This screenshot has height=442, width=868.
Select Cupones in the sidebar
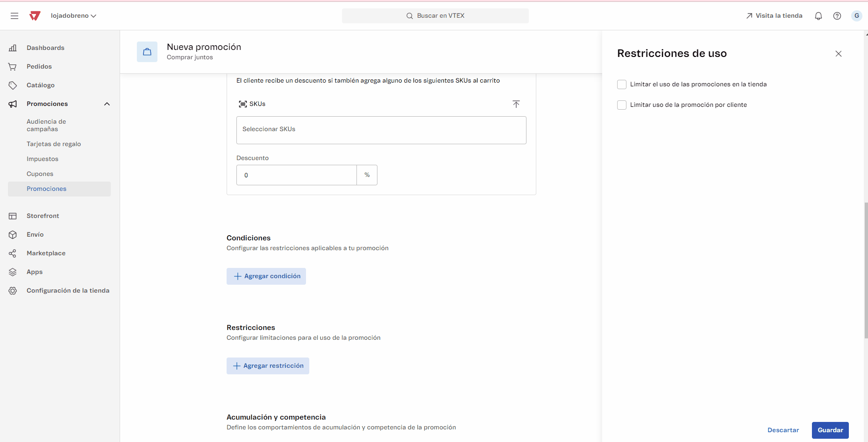[x=40, y=174]
